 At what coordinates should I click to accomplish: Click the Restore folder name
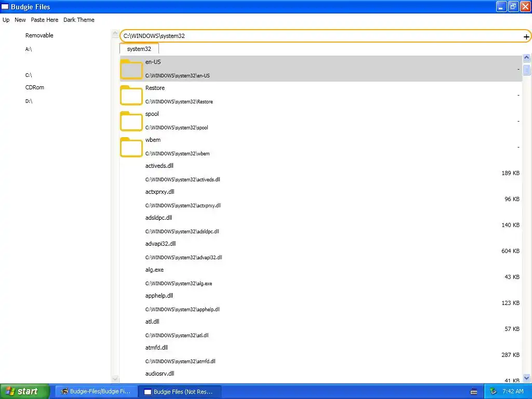pyautogui.click(x=155, y=88)
